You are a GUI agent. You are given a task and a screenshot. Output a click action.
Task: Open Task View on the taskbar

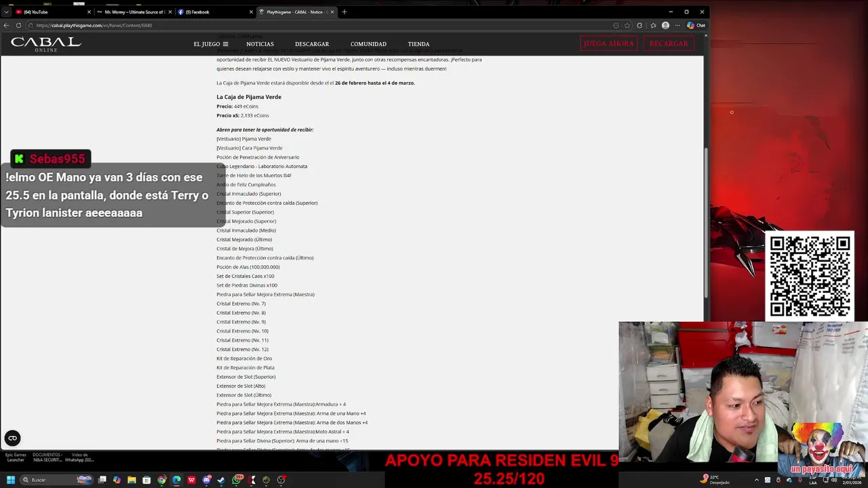coord(102,480)
